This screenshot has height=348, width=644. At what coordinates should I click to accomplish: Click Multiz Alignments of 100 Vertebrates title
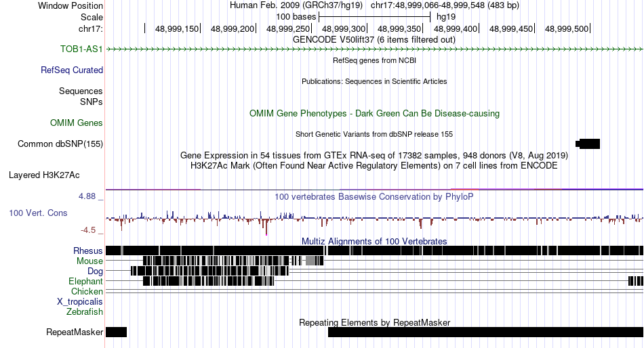click(x=374, y=241)
